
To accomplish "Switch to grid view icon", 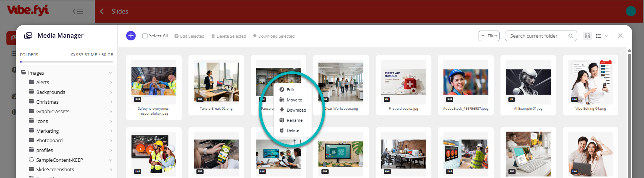I will (x=587, y=36).
